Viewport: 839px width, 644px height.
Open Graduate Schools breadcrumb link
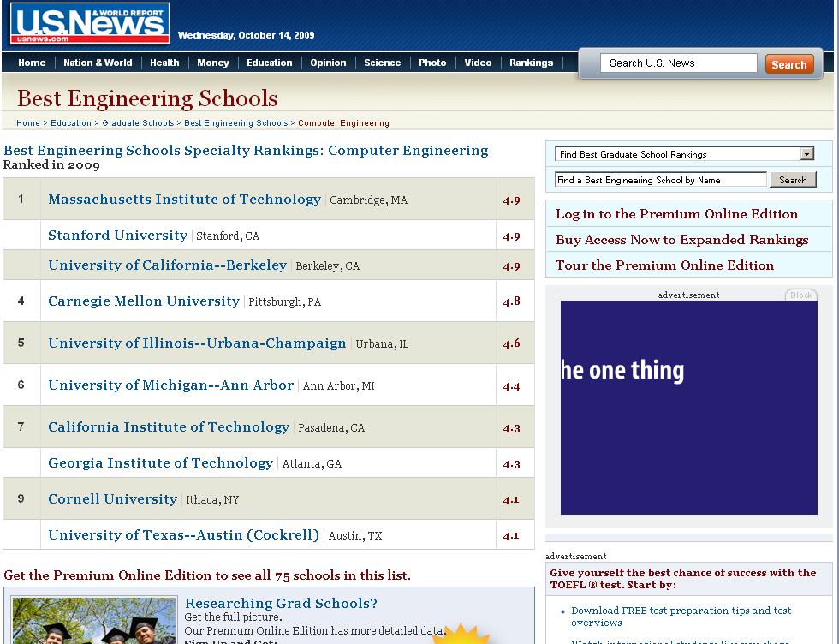coord(138,123)
